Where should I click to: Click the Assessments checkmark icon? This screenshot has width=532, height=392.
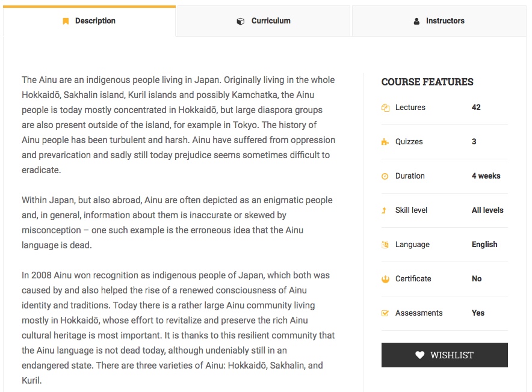coord(385,313)
